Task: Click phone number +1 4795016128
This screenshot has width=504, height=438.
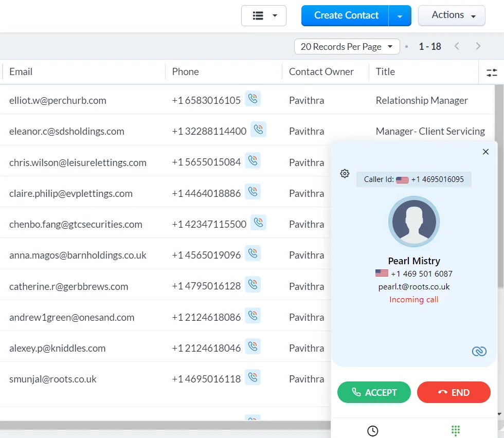Action: tap(206, 286)
